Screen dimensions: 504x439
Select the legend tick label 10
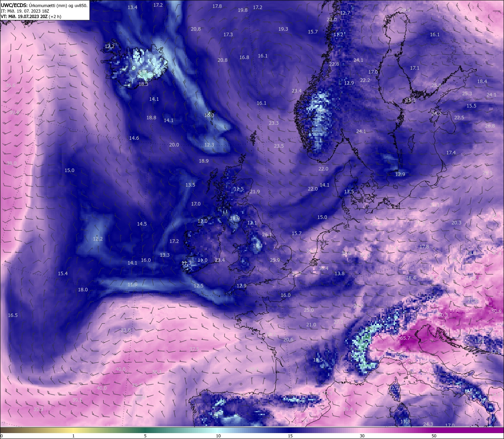[218, 436]
